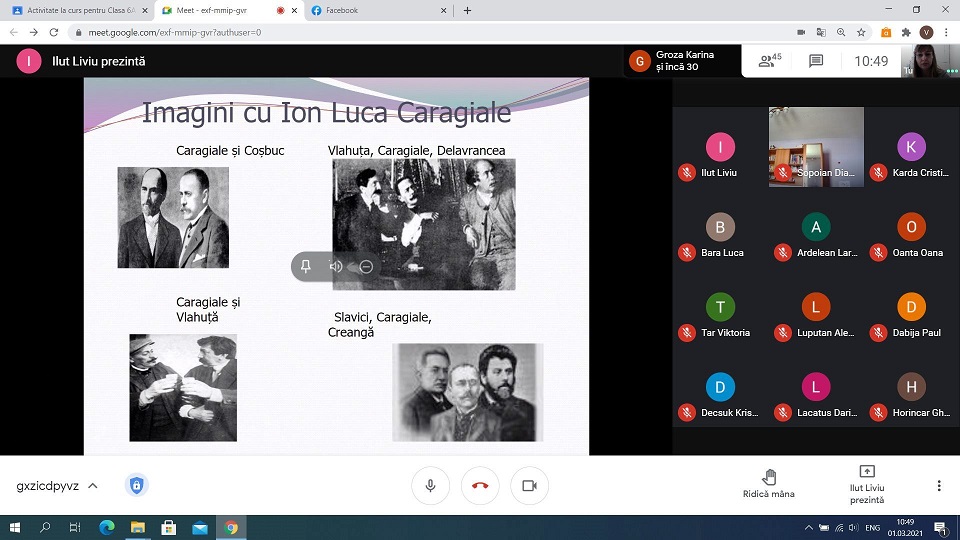Select Sopoian Diana's video tile
Image resolution: width=960 pixels, height=540 pixels.
point(816,147)
